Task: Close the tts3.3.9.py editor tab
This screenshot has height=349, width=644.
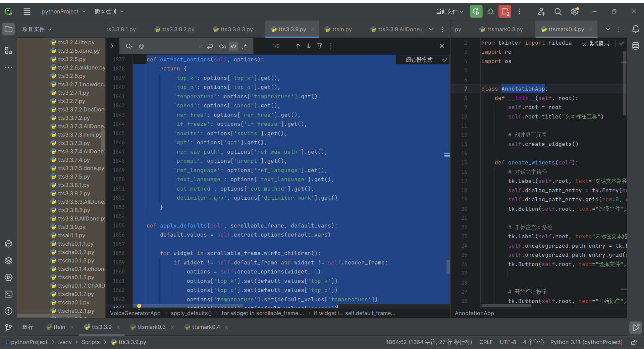Action: click(x=313, y=29)
